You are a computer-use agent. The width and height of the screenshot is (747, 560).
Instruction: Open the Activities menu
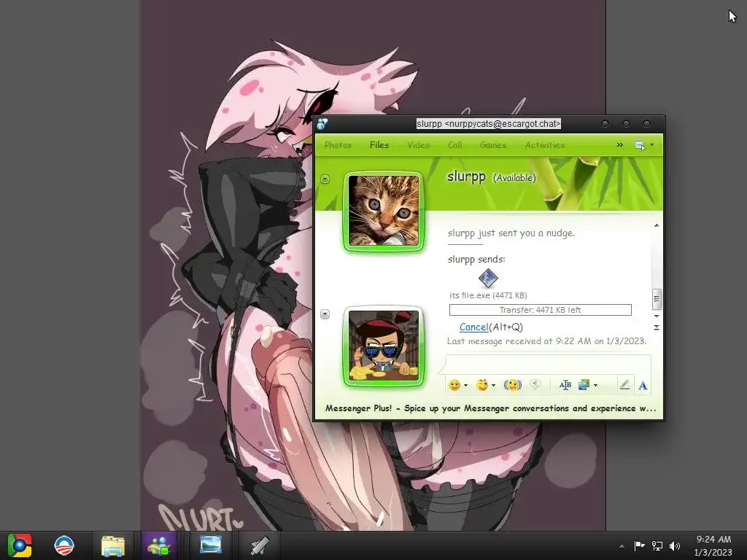(x=544, y=145)
